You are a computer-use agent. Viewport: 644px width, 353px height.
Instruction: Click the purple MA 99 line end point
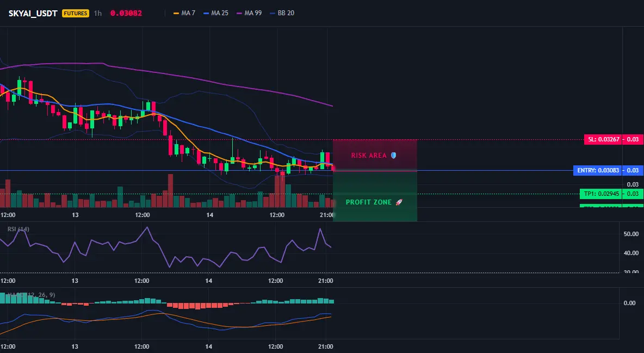coord(332,106)
